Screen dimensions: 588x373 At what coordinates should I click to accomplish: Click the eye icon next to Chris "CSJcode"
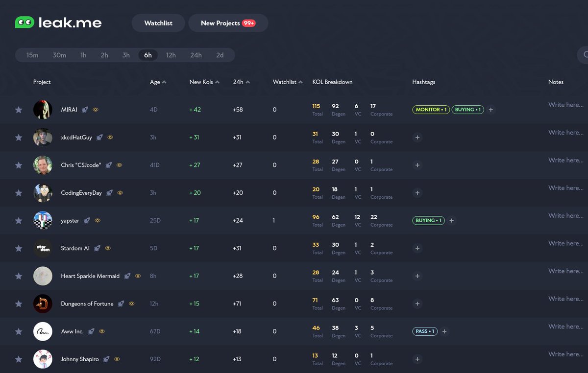pyautogui.click(x=120, y=165)
